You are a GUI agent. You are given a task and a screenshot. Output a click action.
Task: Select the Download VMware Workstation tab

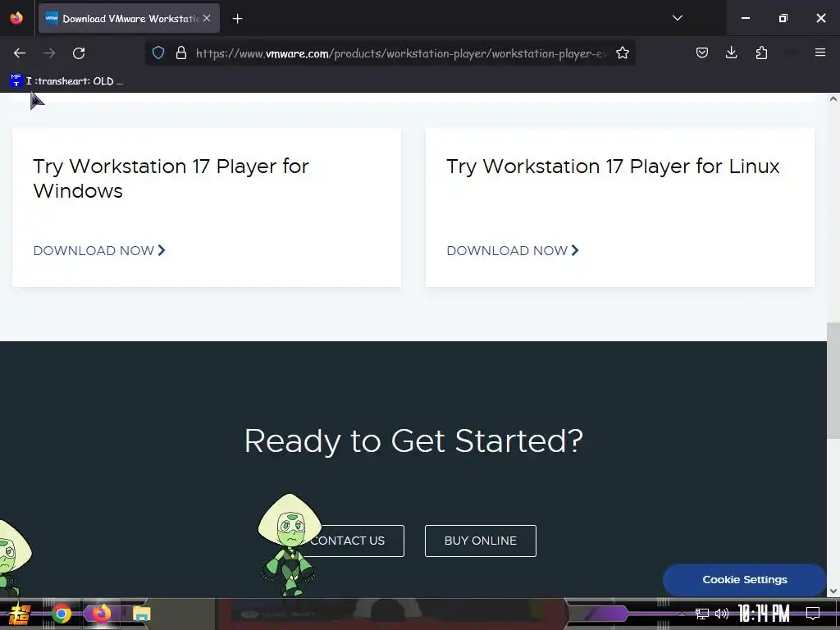[x=129, y=18]
